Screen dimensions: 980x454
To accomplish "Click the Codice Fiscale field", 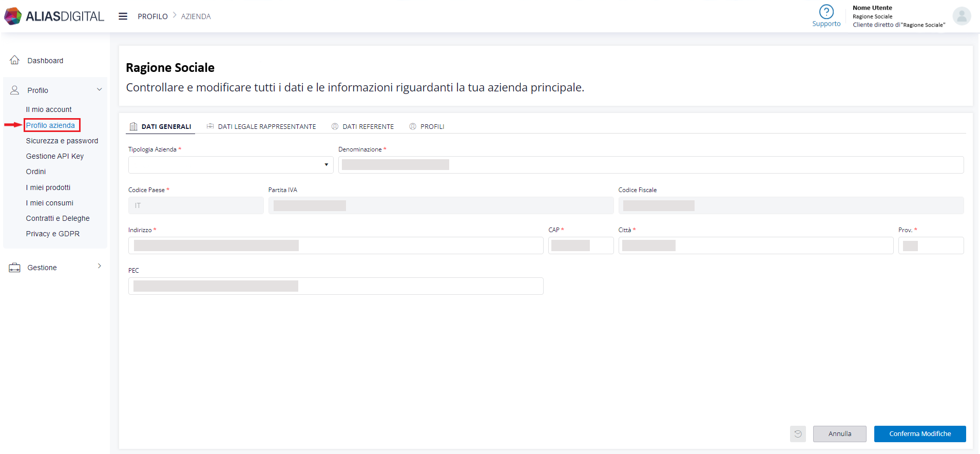I will (791, 205).
